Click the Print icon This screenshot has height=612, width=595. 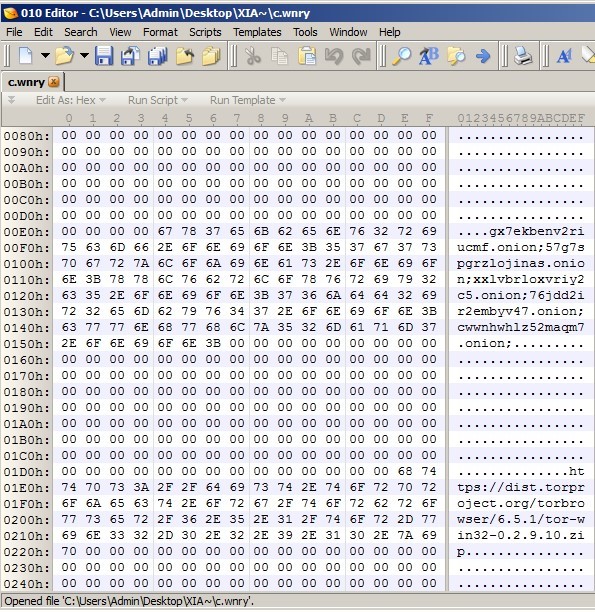click(523, 56)
